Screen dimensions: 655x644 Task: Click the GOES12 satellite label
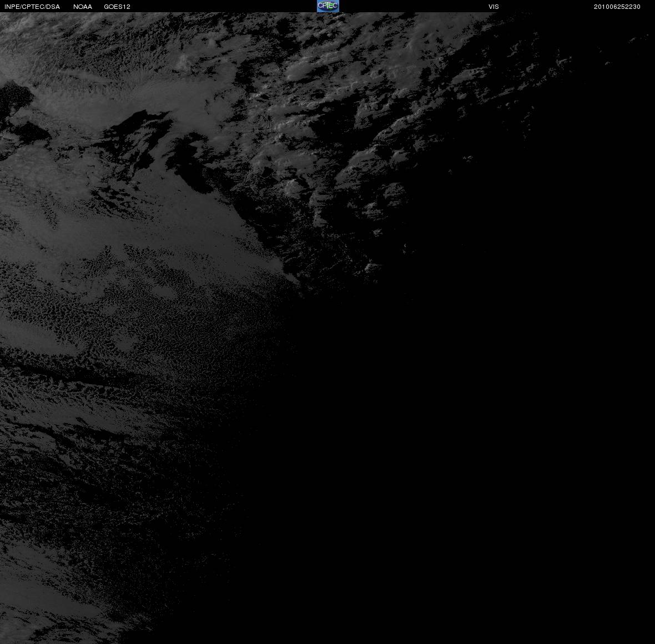pyautogui.click(x=117, y=7)
